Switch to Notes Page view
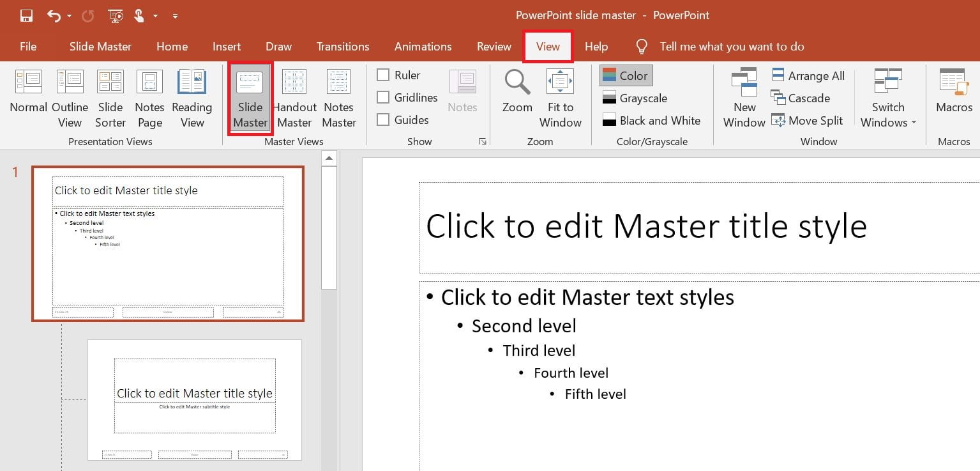980x471 pixels. coord(149,98)
